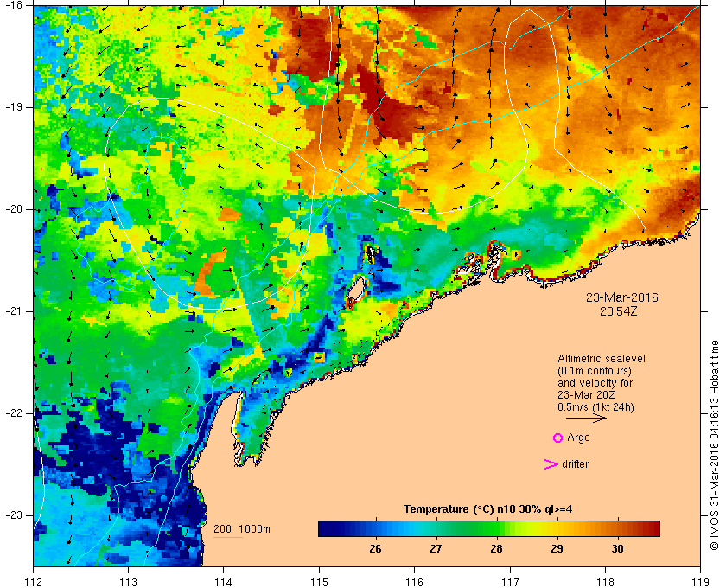The image size is (726, 588).
Task: Click the '0.5m/s (1kt 24h)' label
Action: click(595, 406)
